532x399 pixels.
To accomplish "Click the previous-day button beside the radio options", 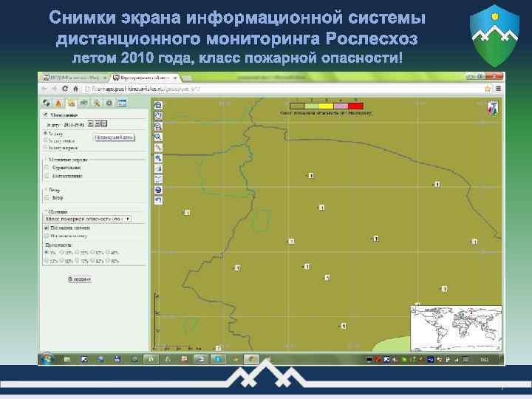I will click(x=114, y=137).
